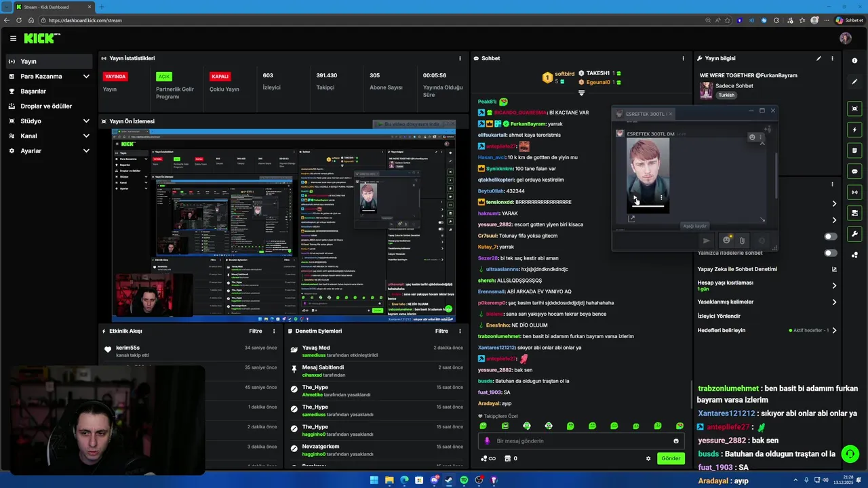Open the Yayın bilgisi three-dot menu

tap(832, 58)
